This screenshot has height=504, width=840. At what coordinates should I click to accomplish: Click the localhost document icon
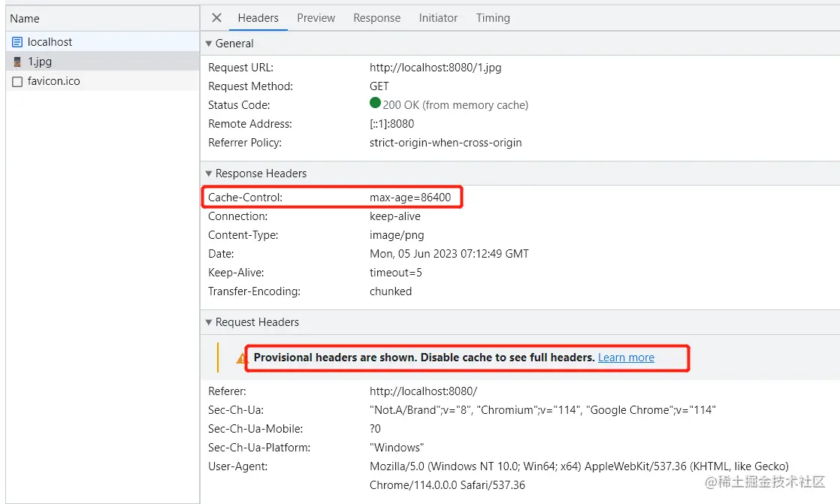(x=17, y=43)
